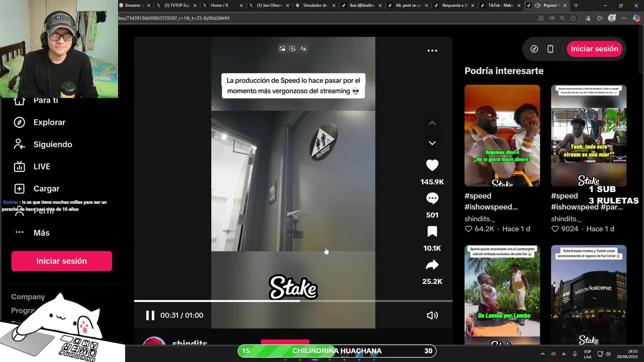Expand the Company footer section
Image resolution: width=644 pixels, height=362 pixels.
[28, 297]
